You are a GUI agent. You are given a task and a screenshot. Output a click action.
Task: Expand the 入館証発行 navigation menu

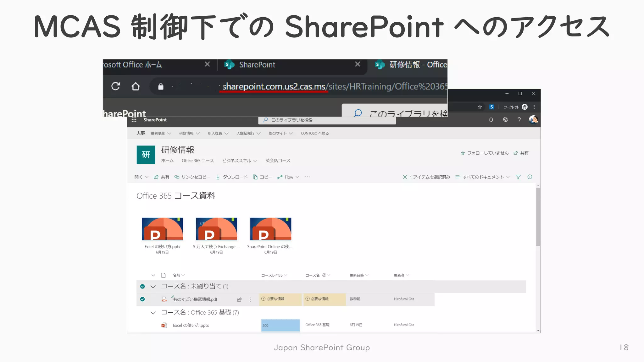point(249,133)
